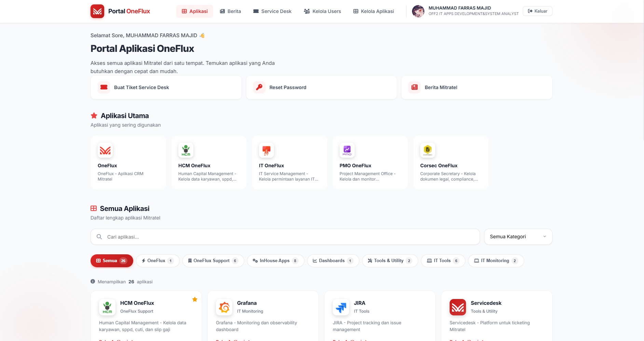Image resolution: width=644 pixels, height=341 pixels.
Task: Filter by OneFlux category chip
Action: (158, 261)
